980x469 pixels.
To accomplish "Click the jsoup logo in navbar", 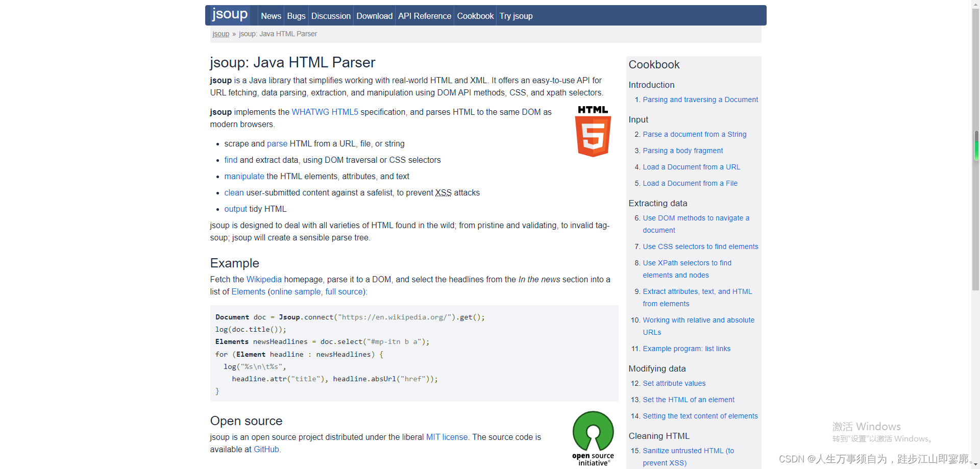I will coord(230,14).
